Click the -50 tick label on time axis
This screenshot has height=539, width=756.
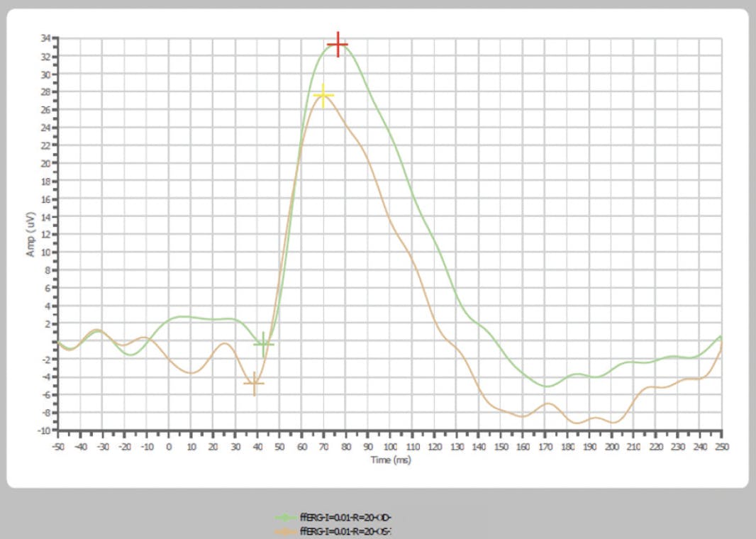pyautogui.click(x=57, y=447)
